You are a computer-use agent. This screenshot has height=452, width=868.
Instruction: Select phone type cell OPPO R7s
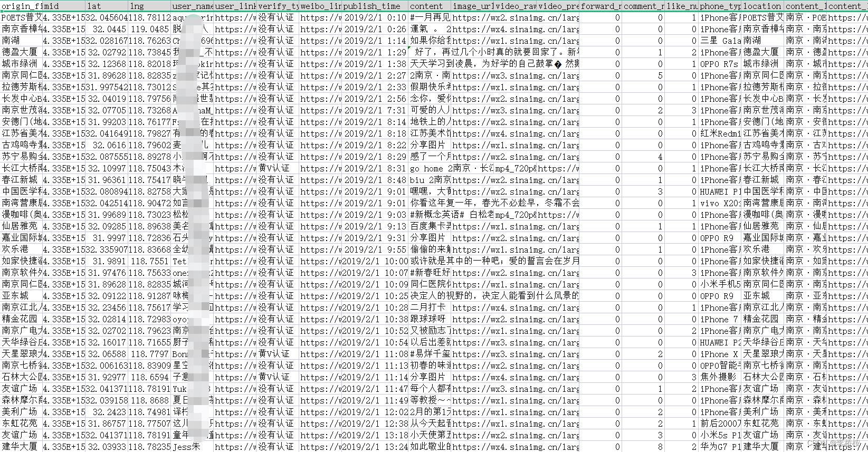tap(720, 64)
